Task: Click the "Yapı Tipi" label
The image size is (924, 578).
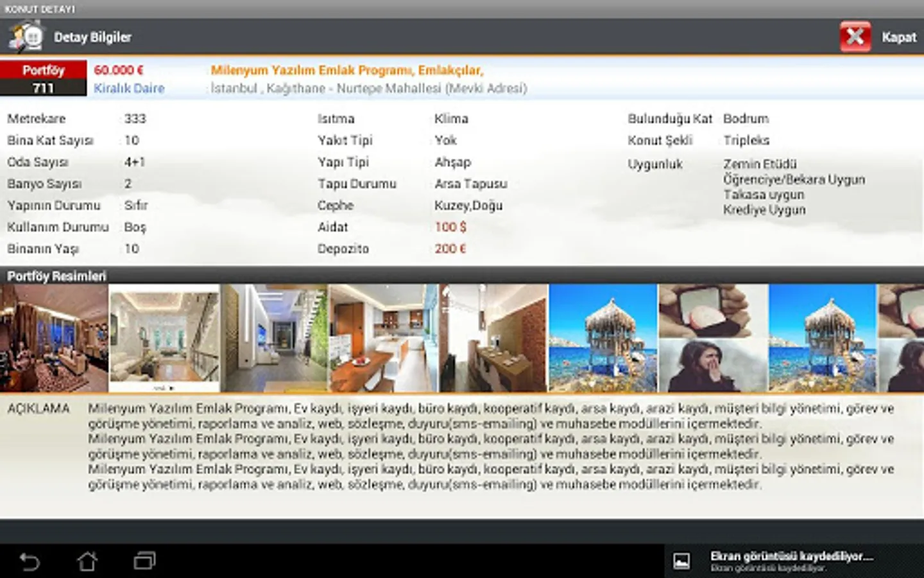Action: (x=343, y=162)
